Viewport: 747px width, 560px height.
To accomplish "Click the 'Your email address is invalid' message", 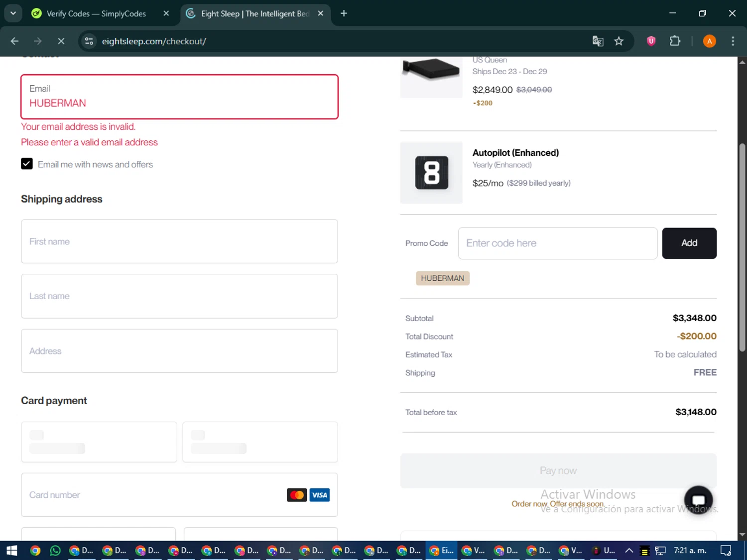I will [78, 126].
